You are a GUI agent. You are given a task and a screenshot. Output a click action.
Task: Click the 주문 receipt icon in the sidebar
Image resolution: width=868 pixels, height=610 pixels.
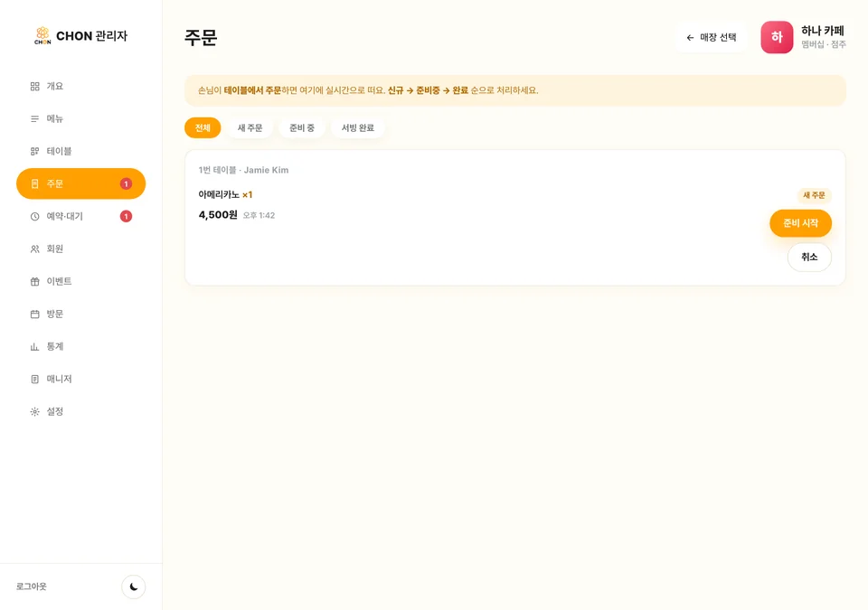pyautogui.click(x=35, y=183)
